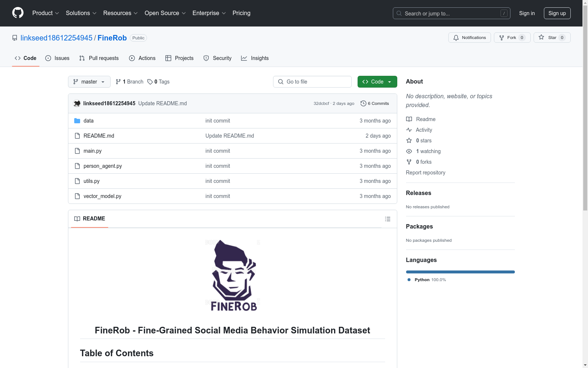
Task: Open the Product menu
Action: [x=46, y=13]
